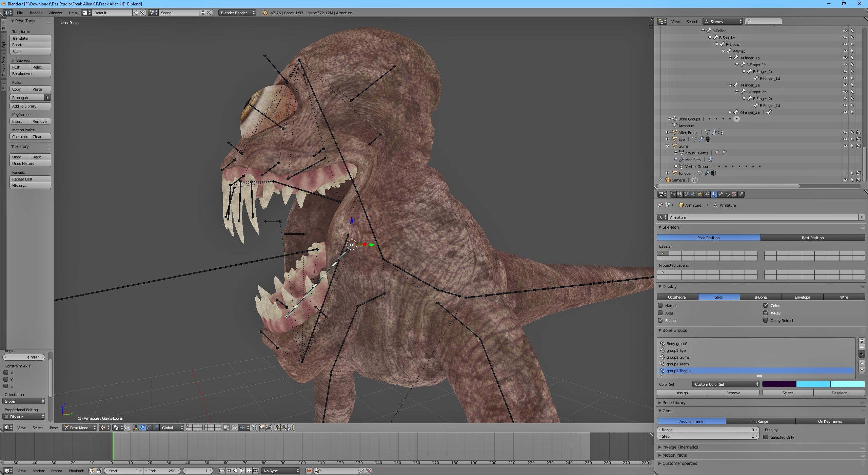Open the Pose Mode selector dropdown

tap(80, 427)
